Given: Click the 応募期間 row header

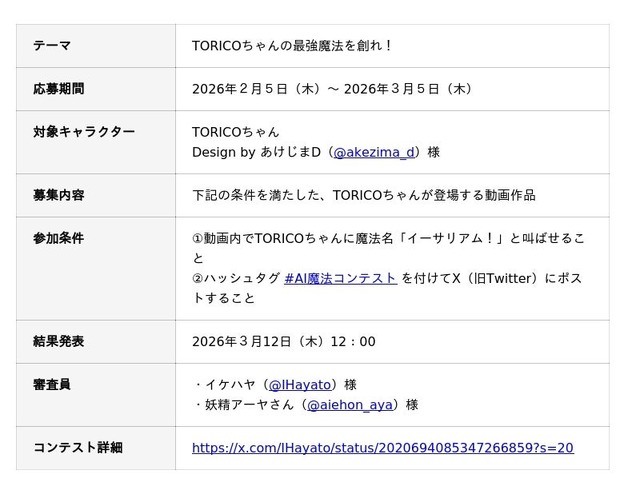Looking at the screenshot, I should click(58, 89).
